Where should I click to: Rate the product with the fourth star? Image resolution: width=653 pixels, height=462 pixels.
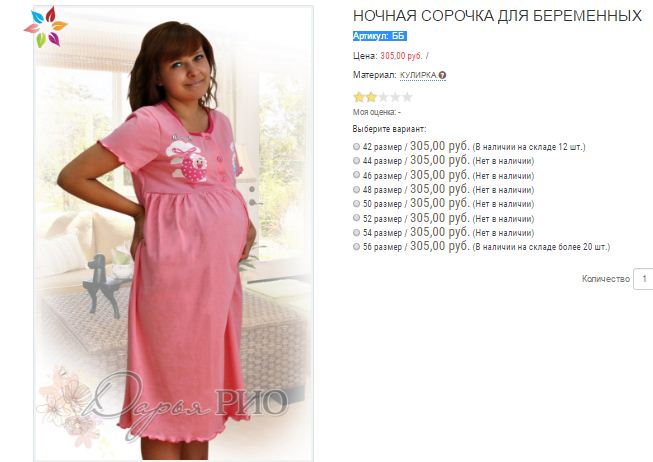point(395,97)
